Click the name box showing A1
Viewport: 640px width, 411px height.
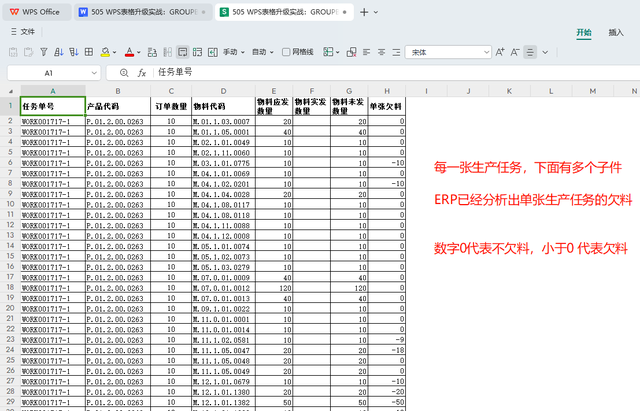point(49,73)
